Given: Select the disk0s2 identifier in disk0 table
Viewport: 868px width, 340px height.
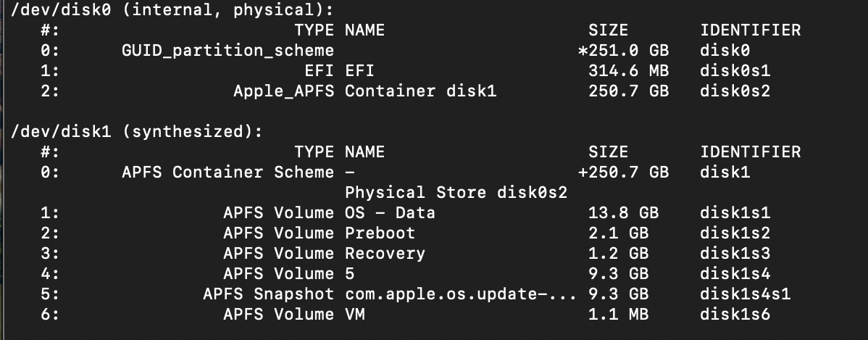Looking at the screenshot, I should point(735,91).
